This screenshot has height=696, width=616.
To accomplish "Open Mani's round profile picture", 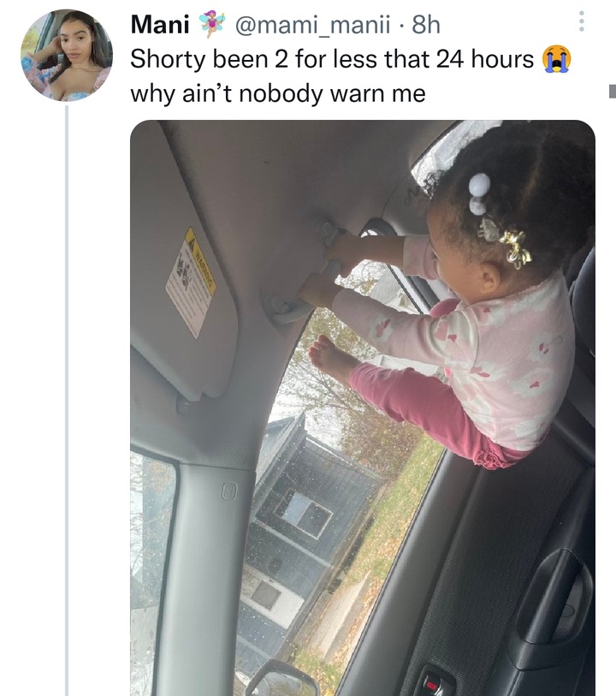I will coord(67,56).
